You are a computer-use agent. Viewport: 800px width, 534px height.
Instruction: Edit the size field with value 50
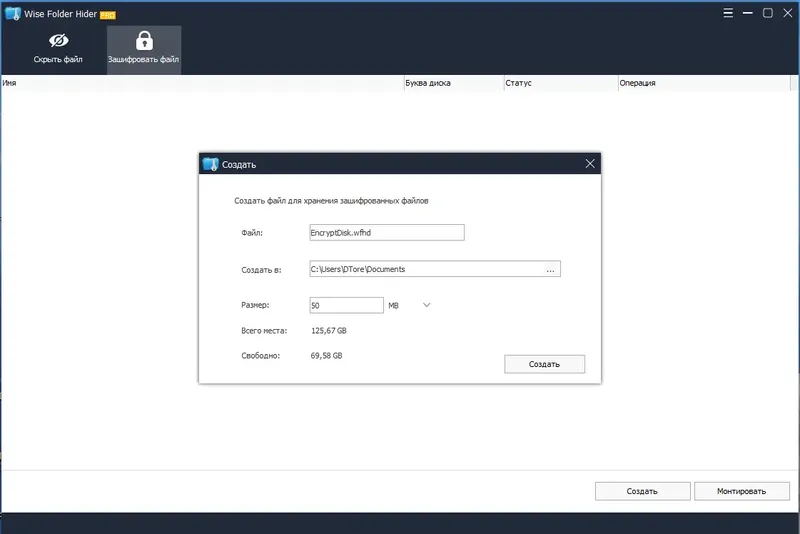click(x=346, y=306)
